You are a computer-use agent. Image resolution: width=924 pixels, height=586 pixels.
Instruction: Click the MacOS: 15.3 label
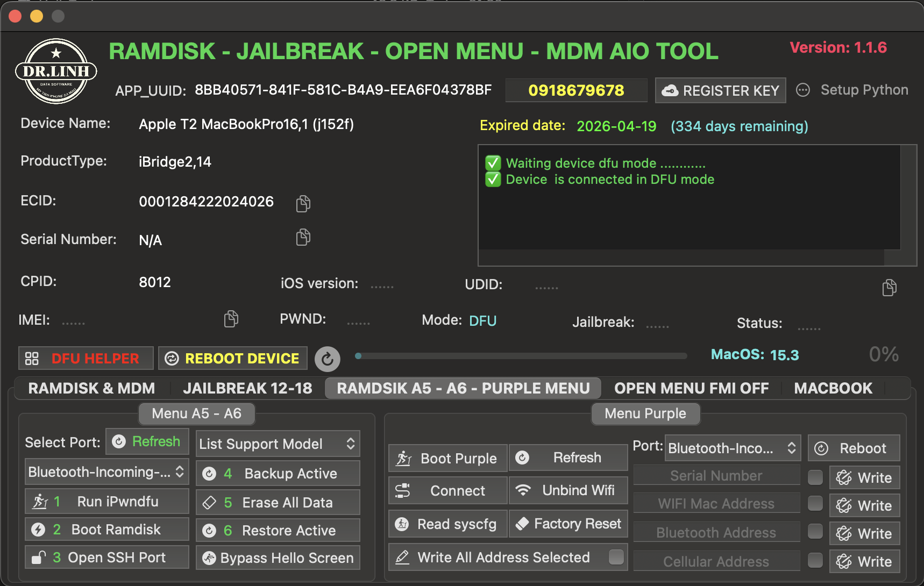pos(755,355)
